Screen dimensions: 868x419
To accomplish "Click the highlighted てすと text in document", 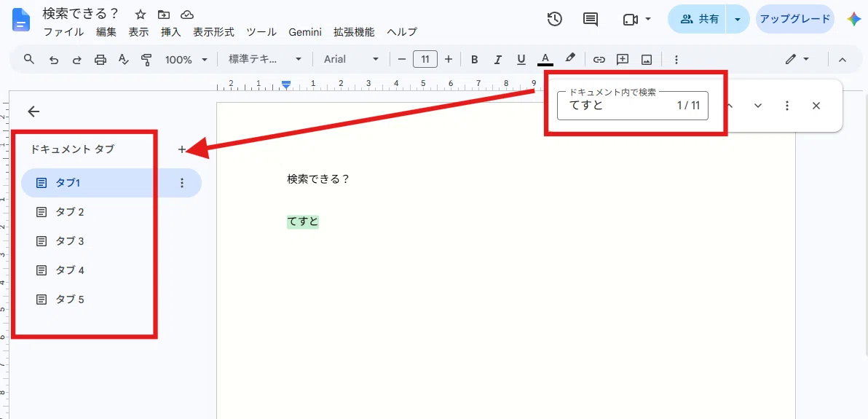I will (x=303, y=222).
